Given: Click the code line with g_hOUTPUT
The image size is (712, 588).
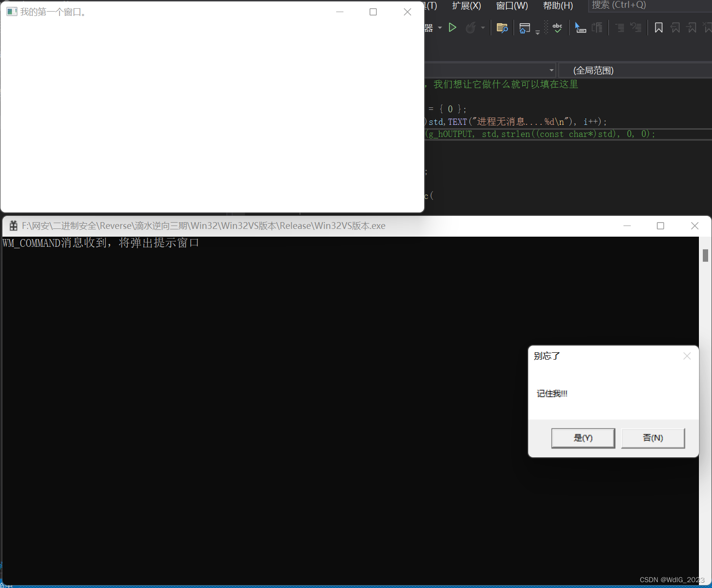Looking at the screenshot, I should click(540, 134).
